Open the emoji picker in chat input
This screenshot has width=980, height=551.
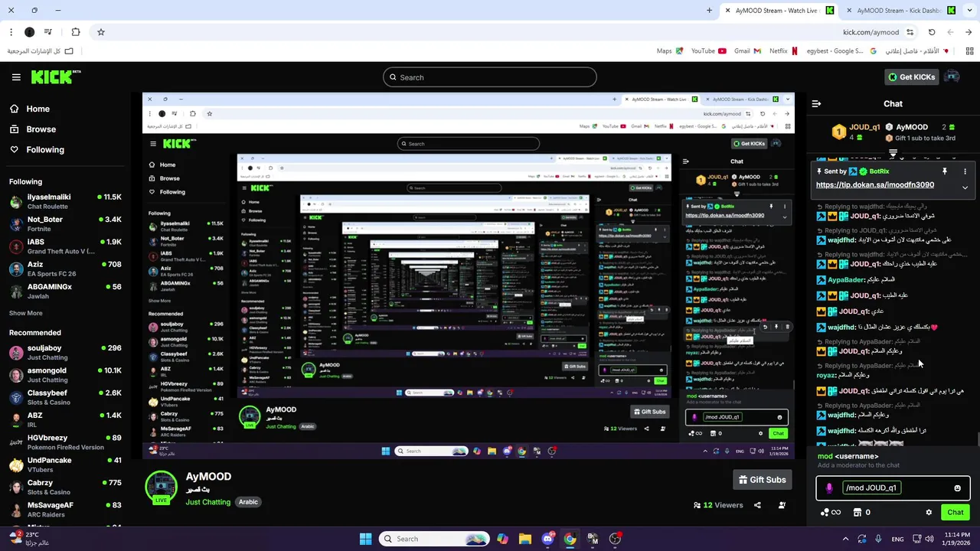point(957,488)
